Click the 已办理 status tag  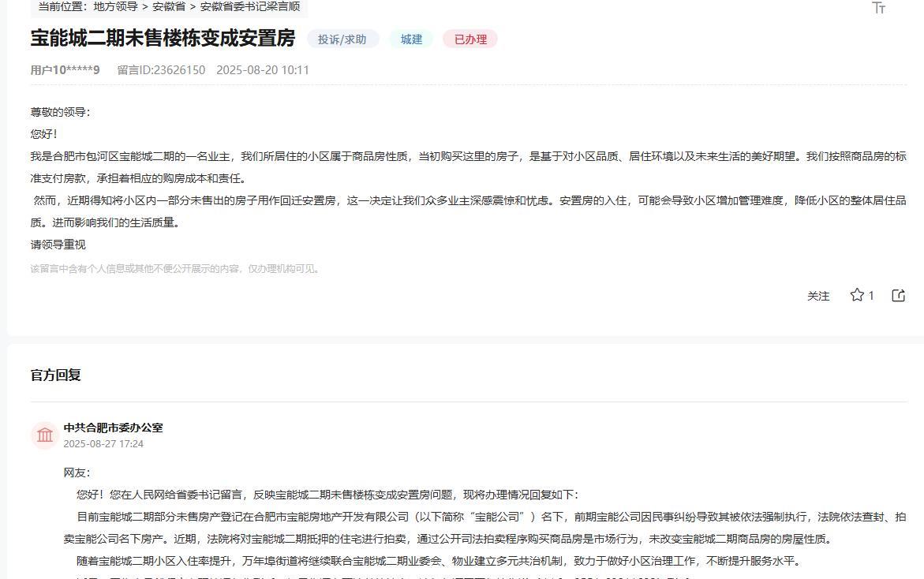click(470, 39)
